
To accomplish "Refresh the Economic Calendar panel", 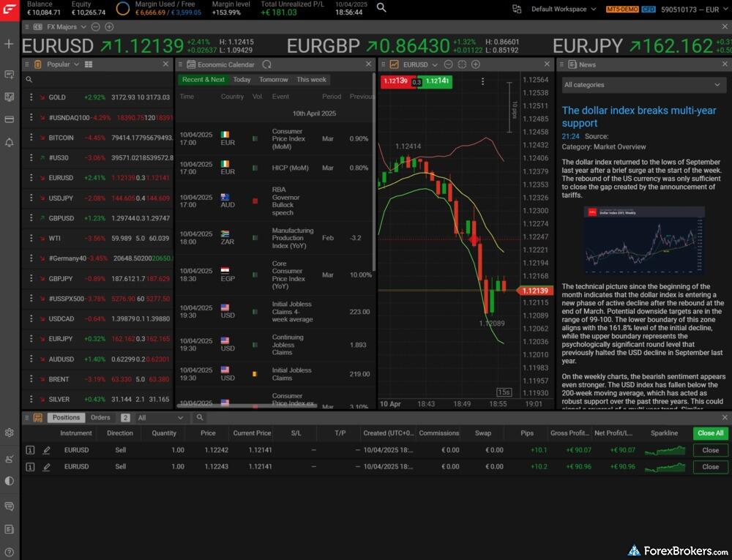I will [x=266, y=64].
